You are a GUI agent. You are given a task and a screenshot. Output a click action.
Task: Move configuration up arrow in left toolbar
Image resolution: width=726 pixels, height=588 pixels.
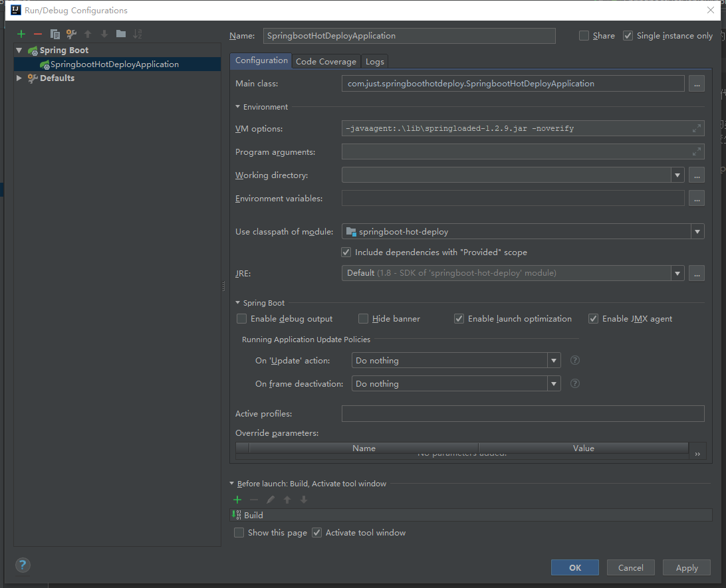(88, 34)
